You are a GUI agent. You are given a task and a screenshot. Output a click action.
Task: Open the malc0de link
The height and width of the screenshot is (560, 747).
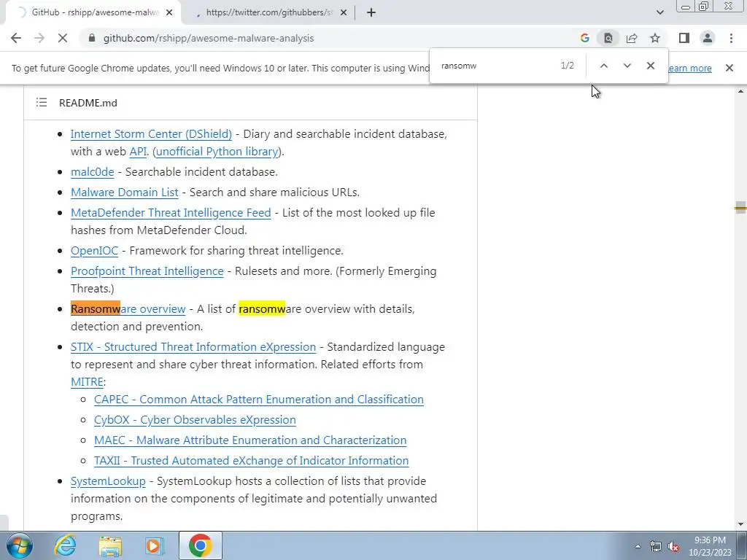click(x=93, y=172)
